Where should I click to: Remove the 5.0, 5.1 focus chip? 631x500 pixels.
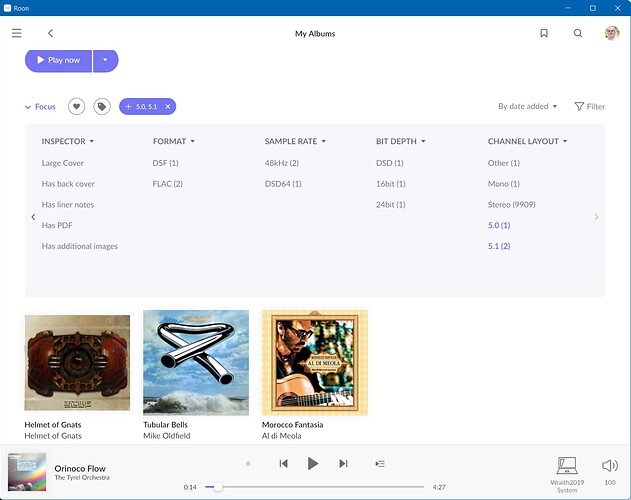[x=168, y=106]
